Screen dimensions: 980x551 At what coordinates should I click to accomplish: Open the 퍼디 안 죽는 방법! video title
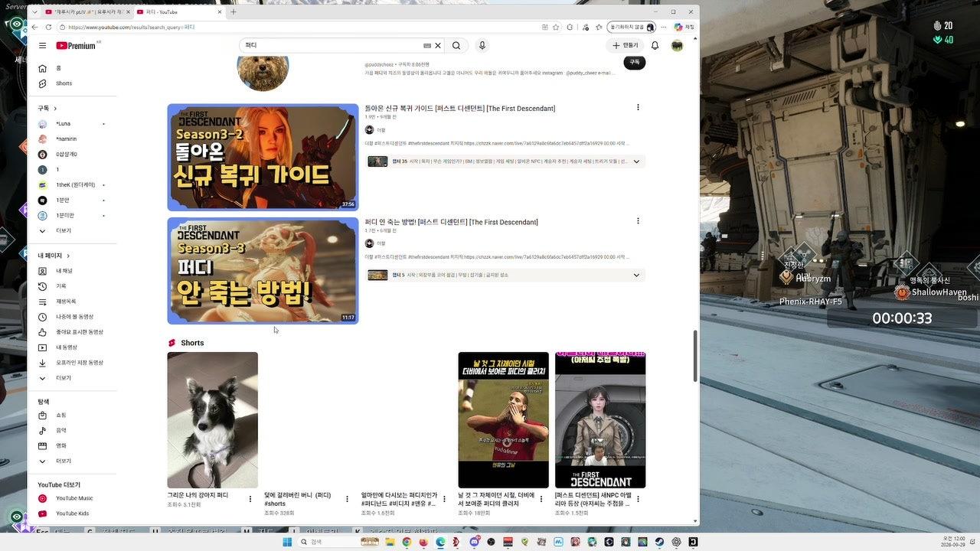[451, 222]
